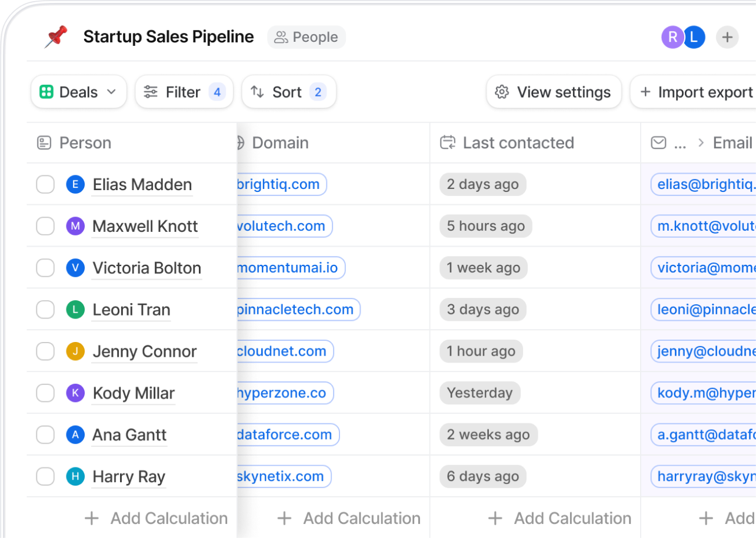Viewport: 756px width, 538px height.
Task: Click the plus icon beside avatars
Action: tap(727, 38)
